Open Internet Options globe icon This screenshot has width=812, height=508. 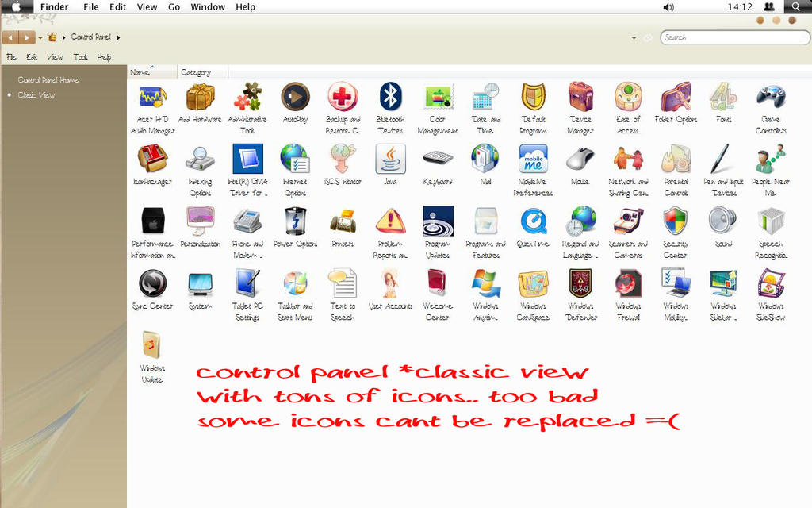(295, 159)
